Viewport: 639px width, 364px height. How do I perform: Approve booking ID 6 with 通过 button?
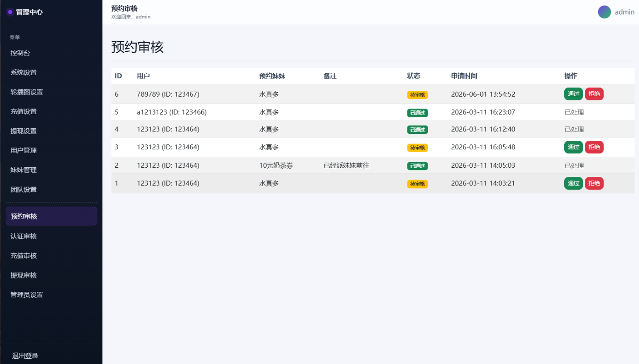click(574, 94)
